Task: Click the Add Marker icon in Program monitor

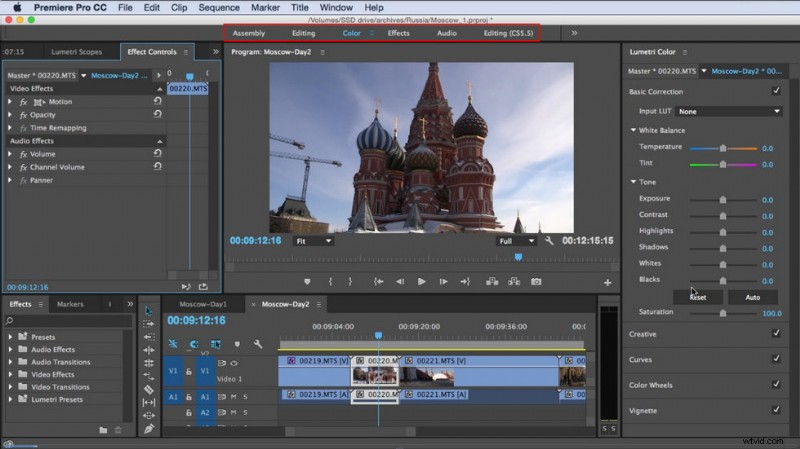Action: 307,282
